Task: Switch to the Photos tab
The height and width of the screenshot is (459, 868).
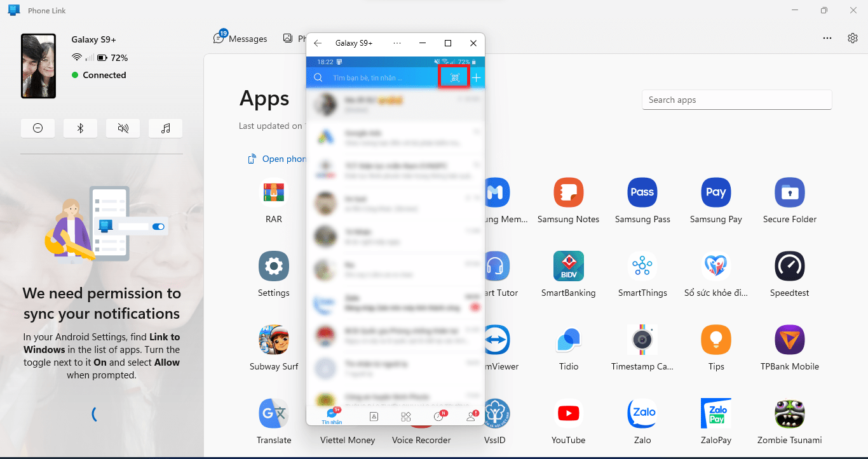Action: (x=294, y=39)
